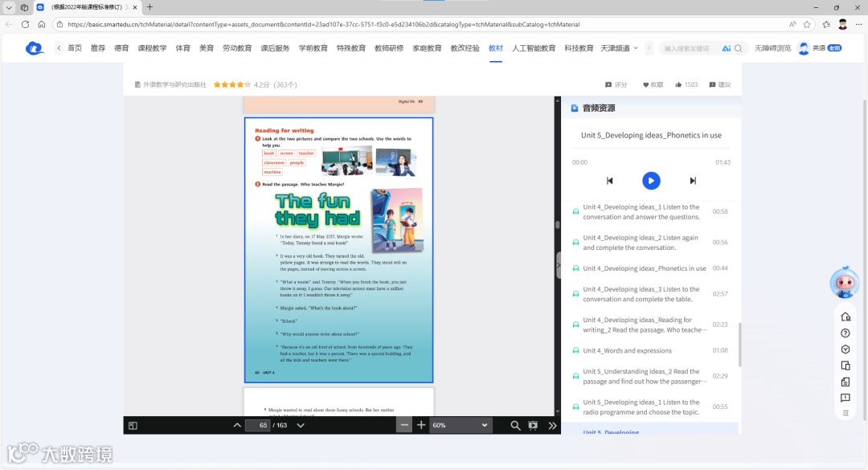The width and height of the screenshot is (868, 470).
Task: Skip to previous audio track
Action: tap(609, 181)
